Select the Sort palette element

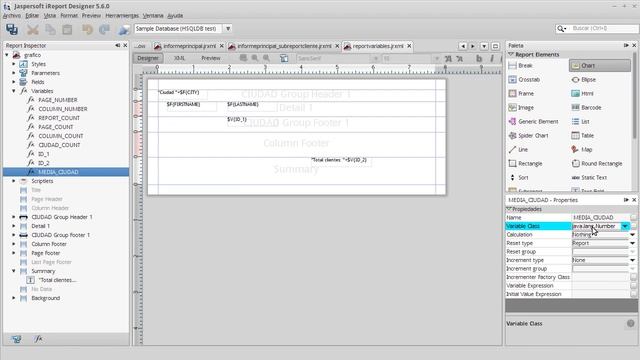tap(519, 178)
